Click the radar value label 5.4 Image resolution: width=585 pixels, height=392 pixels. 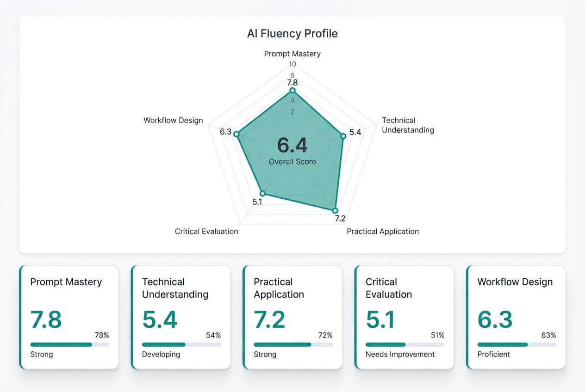355,132
